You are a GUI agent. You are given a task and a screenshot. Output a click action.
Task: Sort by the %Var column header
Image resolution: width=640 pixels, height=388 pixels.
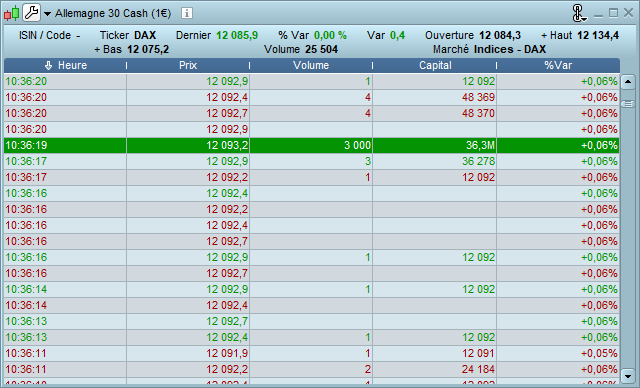(x=558, y=65)
